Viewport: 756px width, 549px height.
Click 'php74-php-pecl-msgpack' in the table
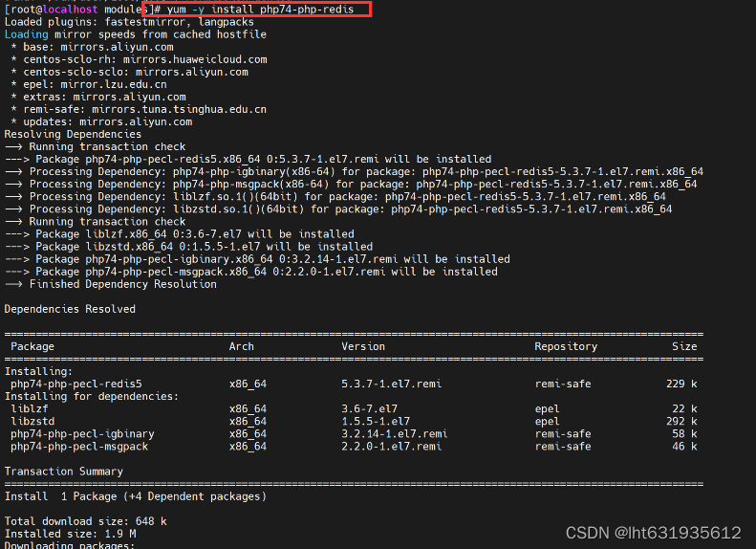tap(79, 447)
